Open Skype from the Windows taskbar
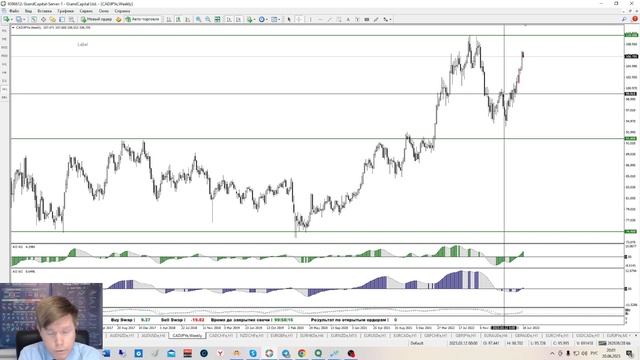 coord(253,353)
